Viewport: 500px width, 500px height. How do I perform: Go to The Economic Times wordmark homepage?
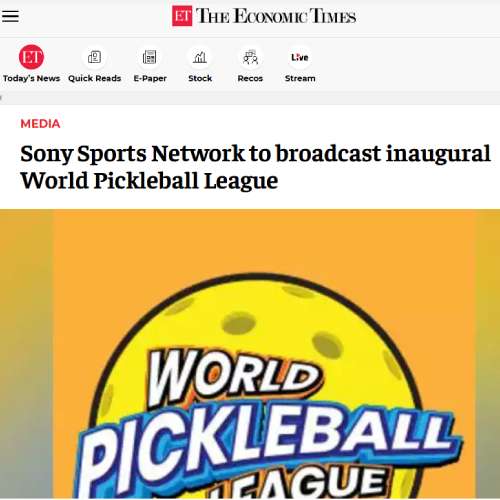coord(276,16)
